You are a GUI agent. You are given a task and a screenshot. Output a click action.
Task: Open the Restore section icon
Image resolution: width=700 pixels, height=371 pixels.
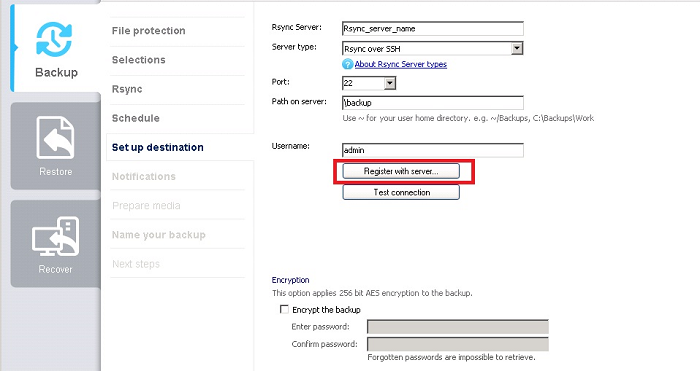coord(55,138)
